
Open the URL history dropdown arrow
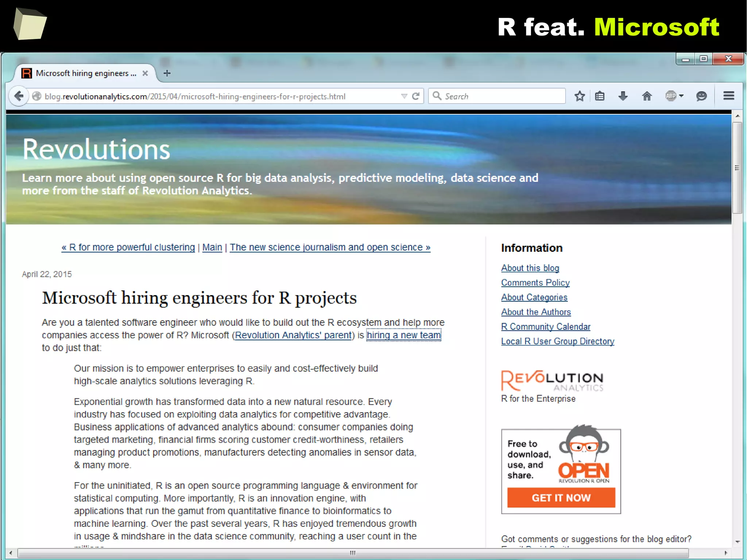click(x=404, y=96)
